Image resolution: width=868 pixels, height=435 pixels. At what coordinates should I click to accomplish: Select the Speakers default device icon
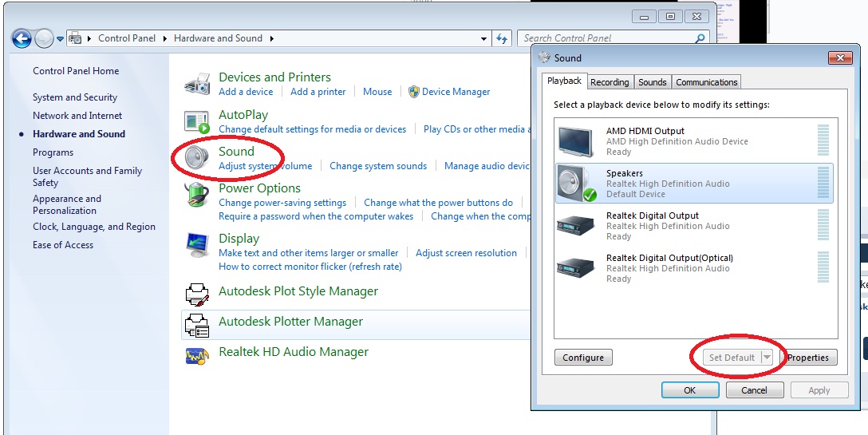click(x=576, y=184)
